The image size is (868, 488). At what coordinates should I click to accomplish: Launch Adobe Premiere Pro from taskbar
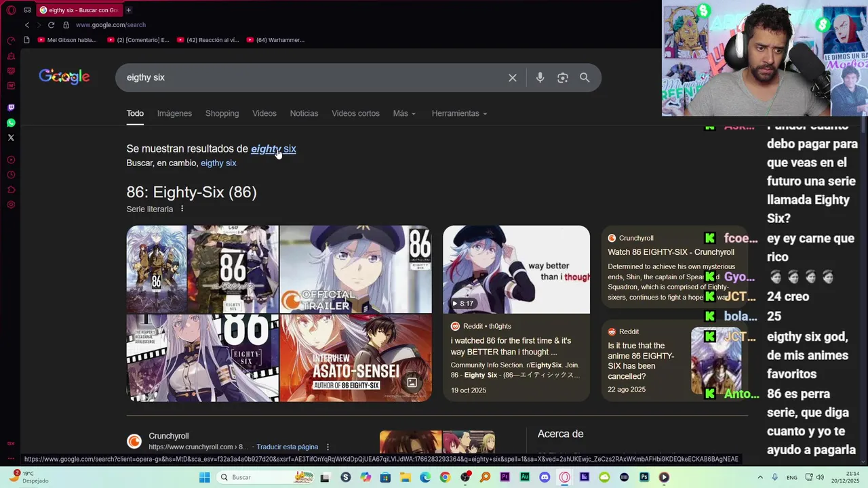coord(505,477)
